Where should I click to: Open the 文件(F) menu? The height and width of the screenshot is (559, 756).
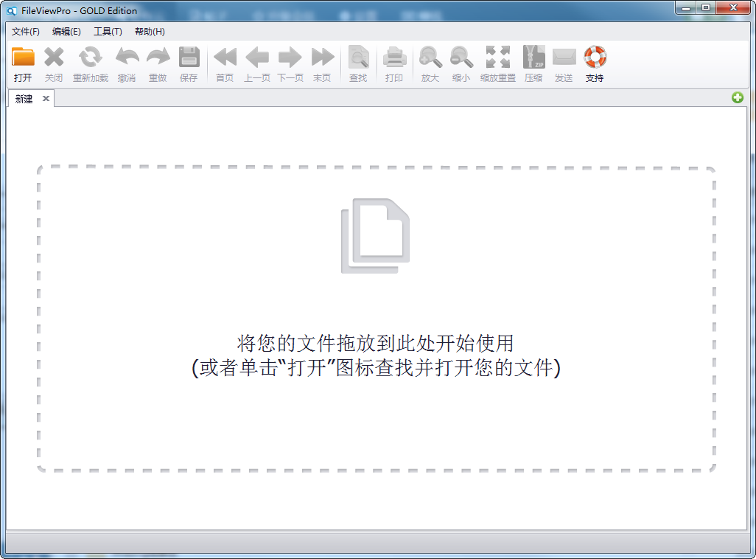point(26,32)
